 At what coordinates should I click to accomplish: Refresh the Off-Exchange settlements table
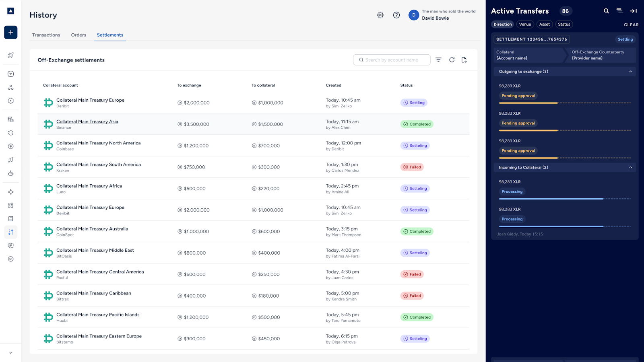pyautogui.click(x=452, y=60)
